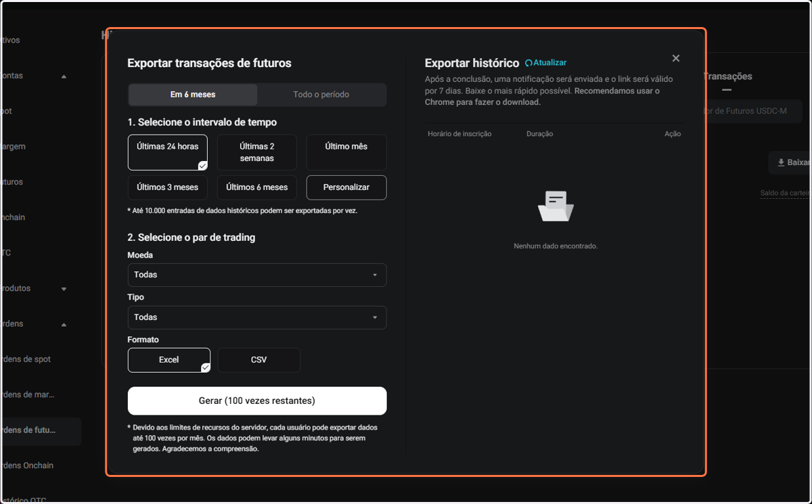Open the Moeda dropdown

[x=257, y=275]
